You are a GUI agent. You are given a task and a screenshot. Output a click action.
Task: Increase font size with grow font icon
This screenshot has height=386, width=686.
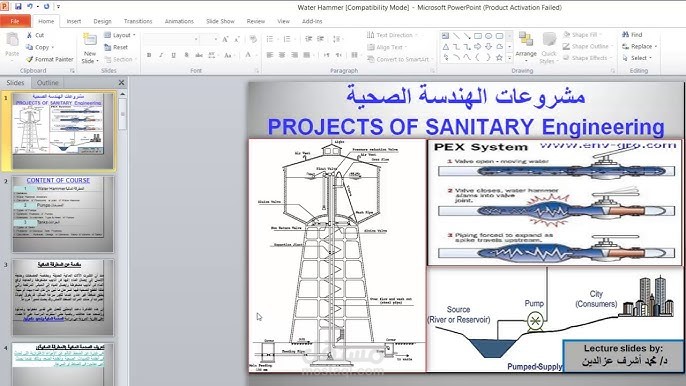(x=225, y=39)
